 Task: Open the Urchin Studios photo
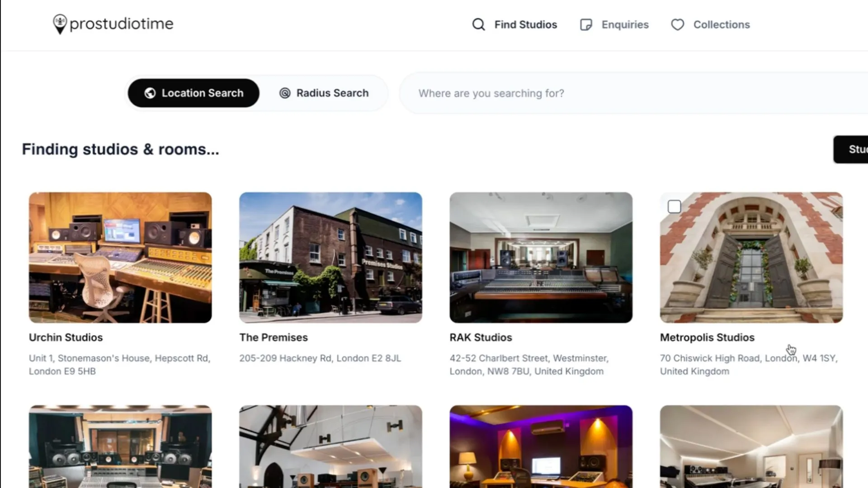pyautogui.click(x=120, y=258)
